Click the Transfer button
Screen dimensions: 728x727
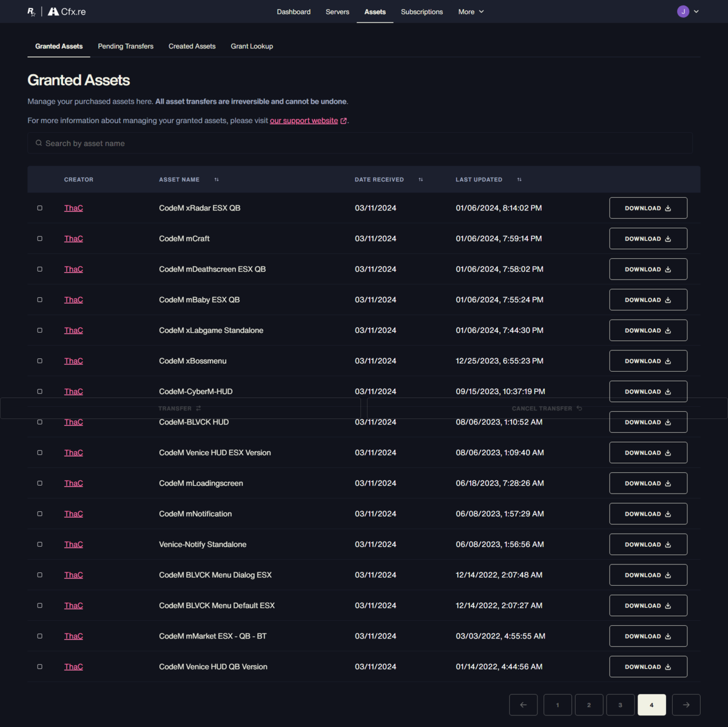click(x=180, y=408)
